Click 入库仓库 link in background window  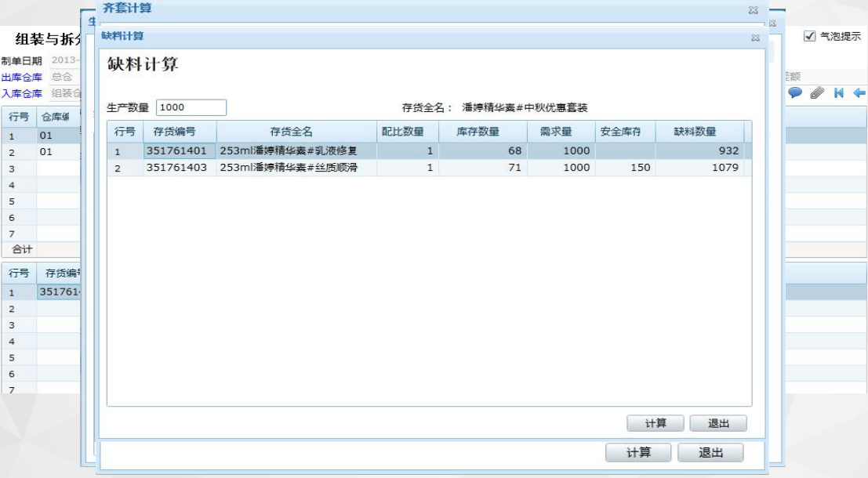[22, 93]
